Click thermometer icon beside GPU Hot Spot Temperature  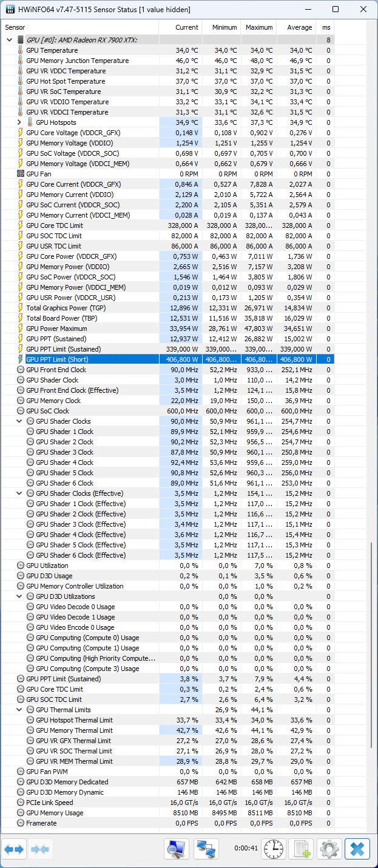(21, 81)
